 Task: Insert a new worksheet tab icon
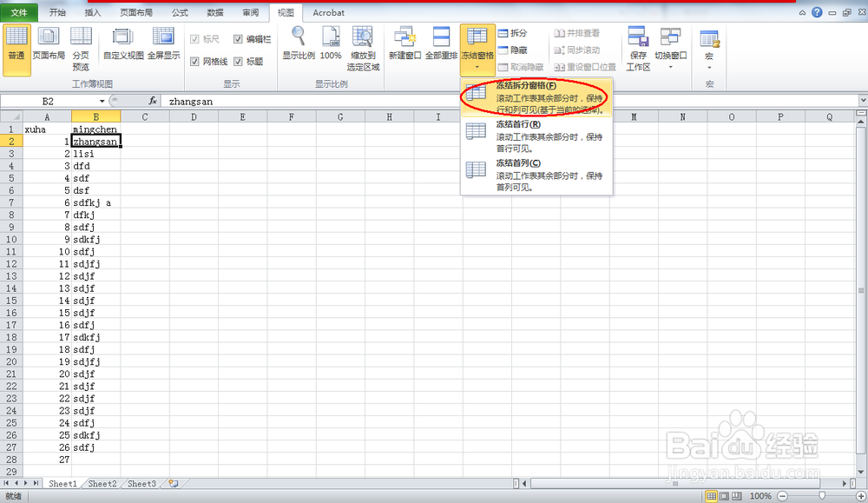point(174,484)
